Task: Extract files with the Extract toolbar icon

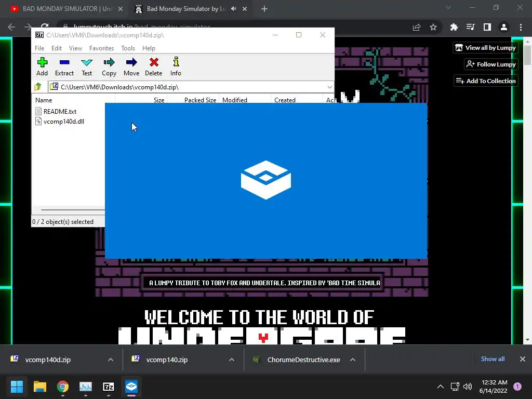Action: click(x=64, y=66)
